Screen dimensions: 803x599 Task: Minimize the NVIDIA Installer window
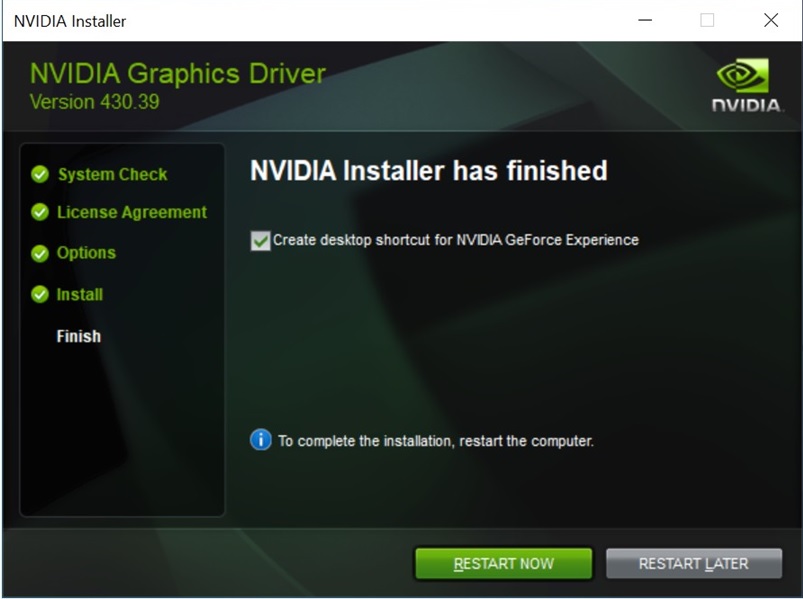click(645, 20)
